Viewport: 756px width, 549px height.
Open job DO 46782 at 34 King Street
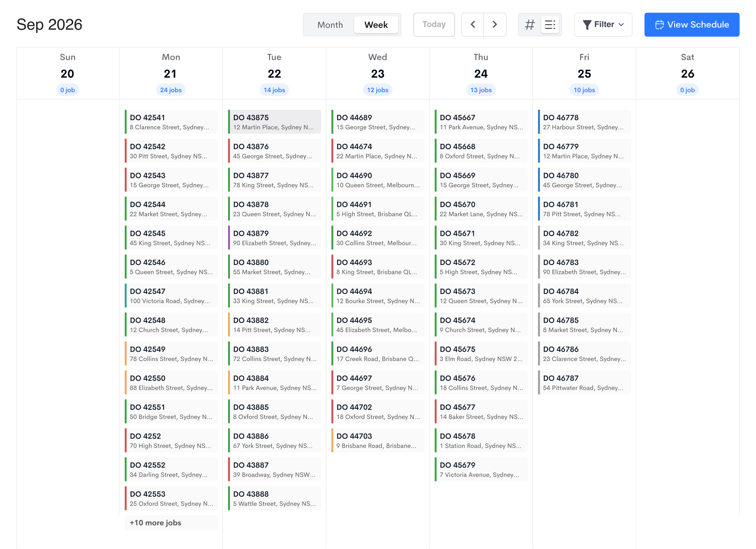point(584,238)
